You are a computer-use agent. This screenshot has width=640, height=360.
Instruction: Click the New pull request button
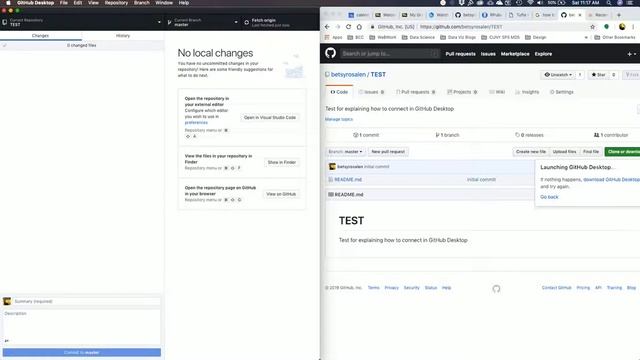click(388, 152)
